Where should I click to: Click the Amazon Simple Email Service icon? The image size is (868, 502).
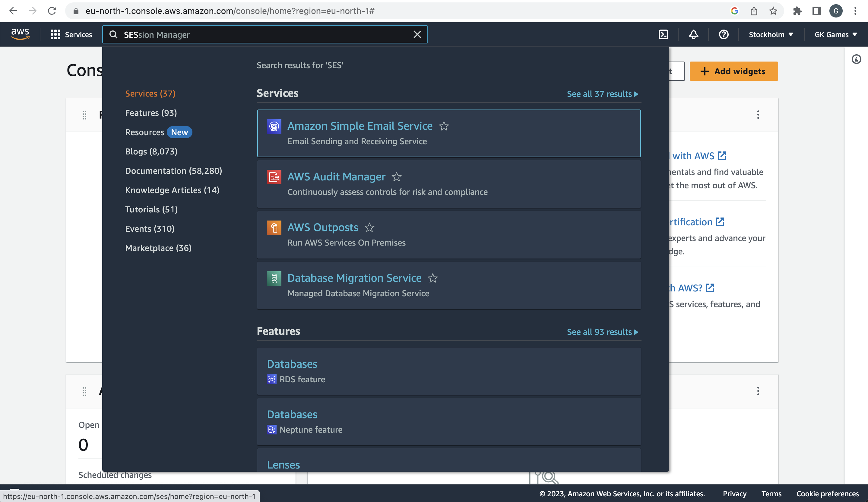click(x=274, y=126)
